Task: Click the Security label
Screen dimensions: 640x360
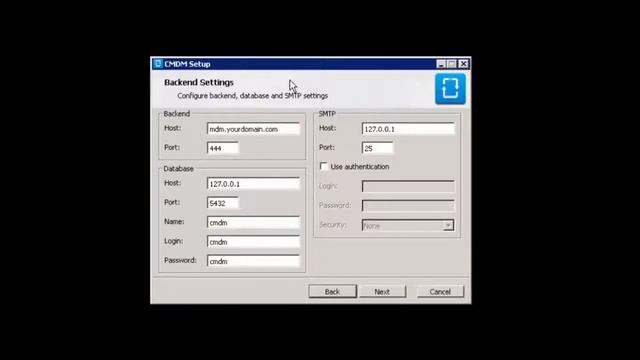Action: [x=333, y=225]
